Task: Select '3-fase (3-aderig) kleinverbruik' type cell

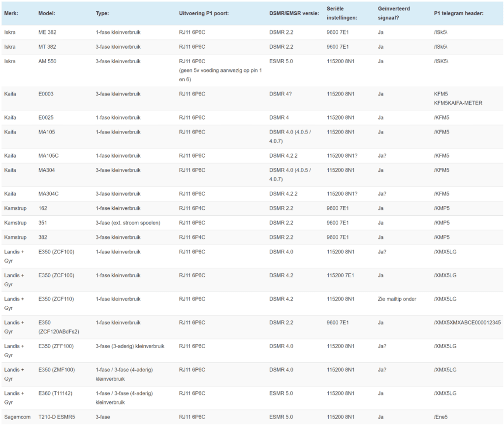Action: point(130,346)
